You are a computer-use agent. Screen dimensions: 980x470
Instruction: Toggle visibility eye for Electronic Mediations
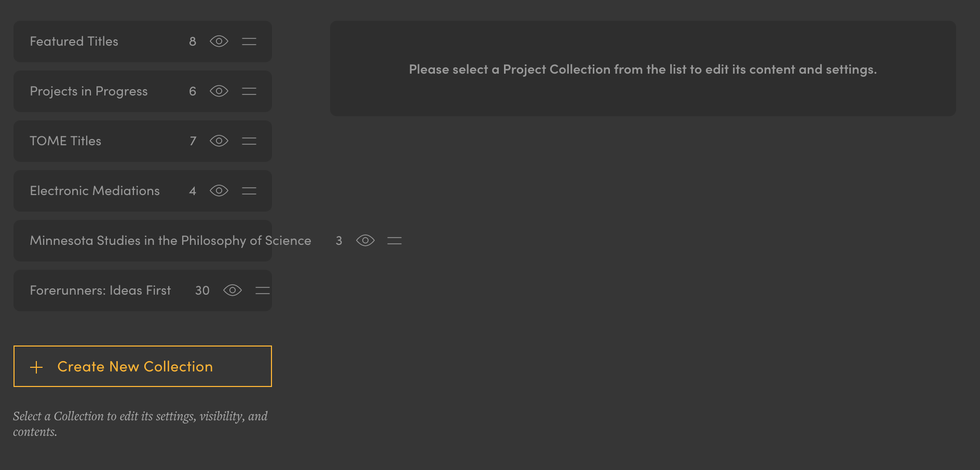[x=219, y=190]
